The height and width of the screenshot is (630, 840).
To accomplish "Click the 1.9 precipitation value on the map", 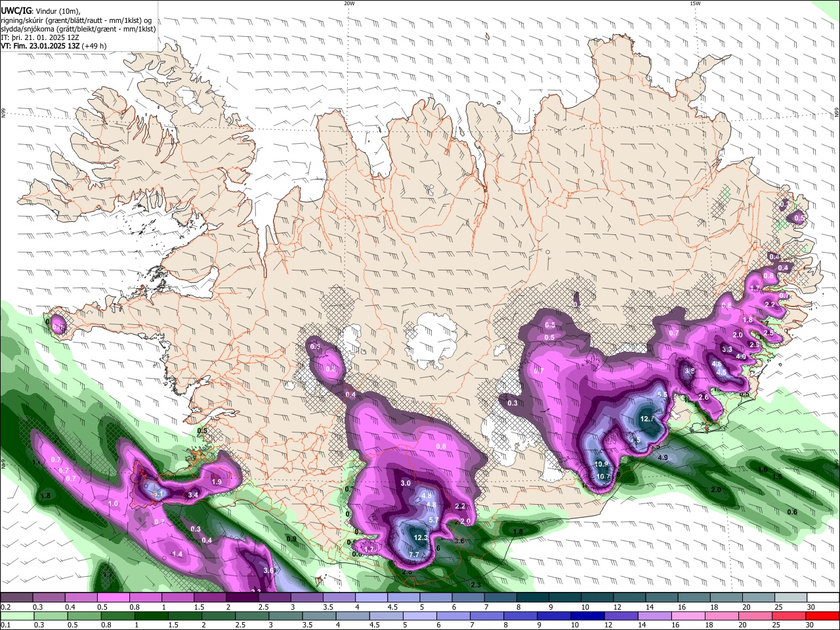I will pos(217,482).
